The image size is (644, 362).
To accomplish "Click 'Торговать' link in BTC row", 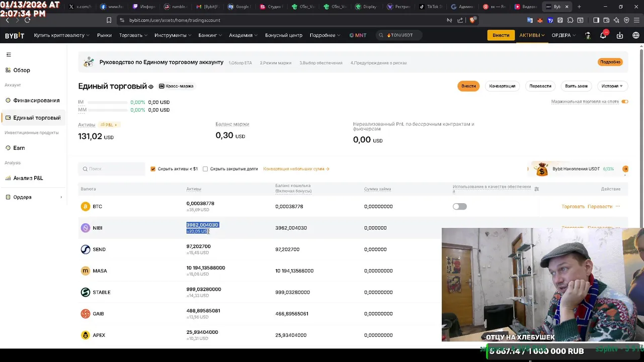I will (573, 207).
